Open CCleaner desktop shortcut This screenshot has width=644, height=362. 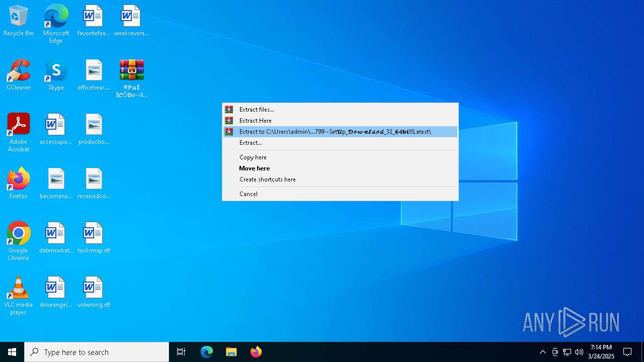pos(19,75)
